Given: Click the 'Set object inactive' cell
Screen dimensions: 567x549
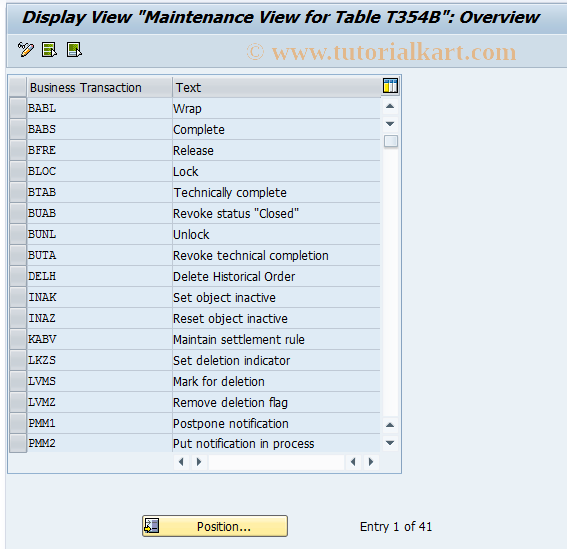Looking at the screenshot, I should pyautogui.click(x=277, y=297).
